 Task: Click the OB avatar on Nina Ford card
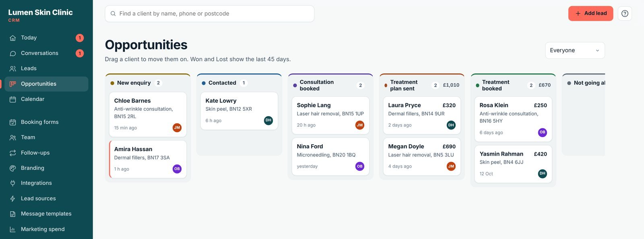(x=360, y=166)
